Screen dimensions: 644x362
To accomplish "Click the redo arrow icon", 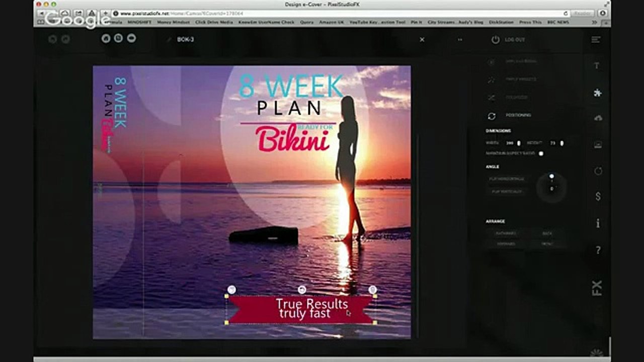I will (x=65, y=39).
